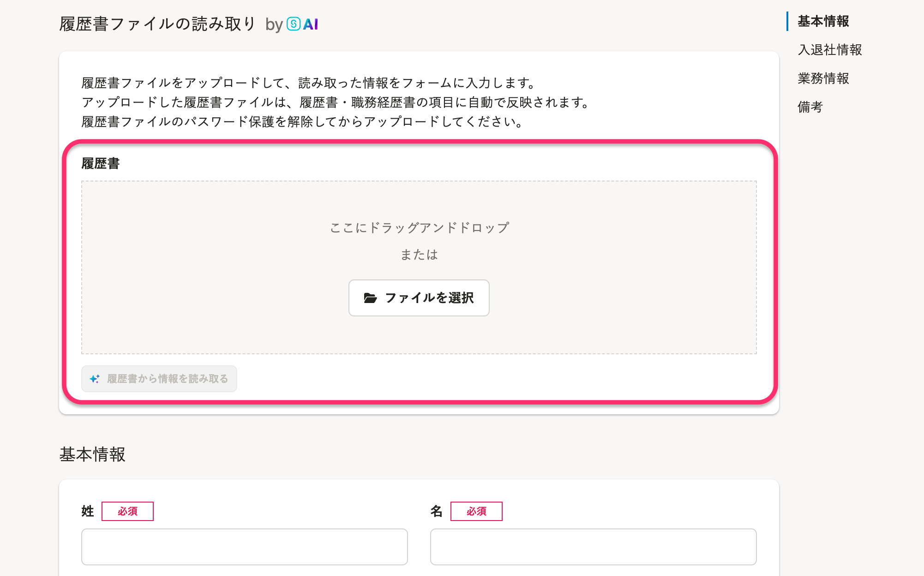This screenshot has height=576, width=924.
Task: Focus the 名 text input field
Action: pos(594,547)
